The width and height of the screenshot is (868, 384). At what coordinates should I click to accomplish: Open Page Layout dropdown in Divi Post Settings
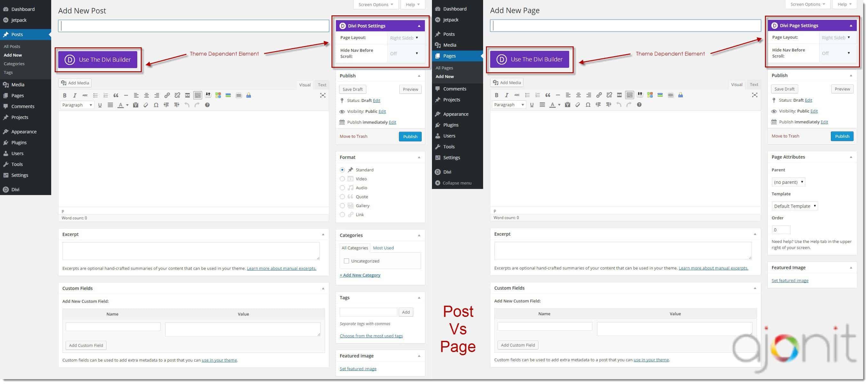(x=404, y=38)
